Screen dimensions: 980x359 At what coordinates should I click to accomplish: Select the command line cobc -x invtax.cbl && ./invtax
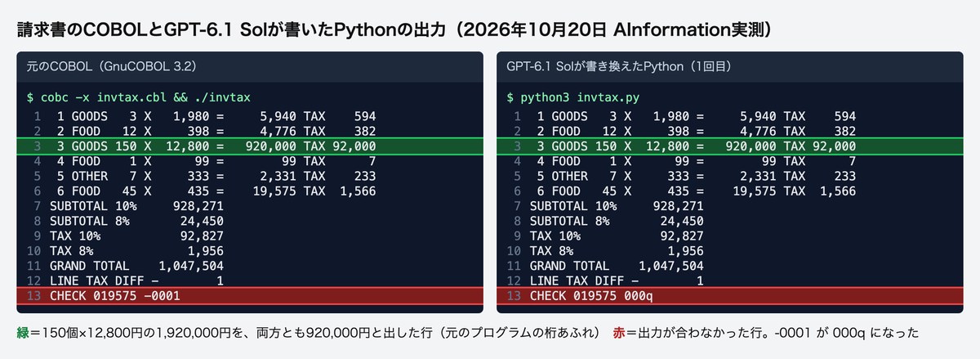[138, 97]
